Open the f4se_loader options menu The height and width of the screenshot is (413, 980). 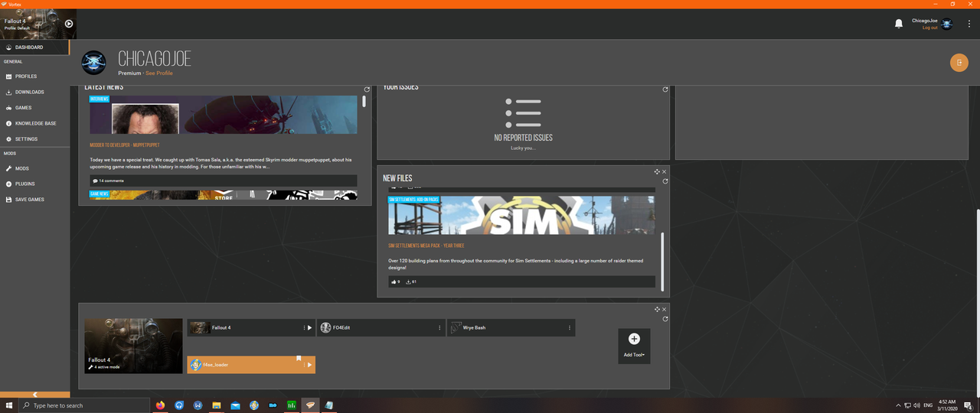(x=304, y=365)
